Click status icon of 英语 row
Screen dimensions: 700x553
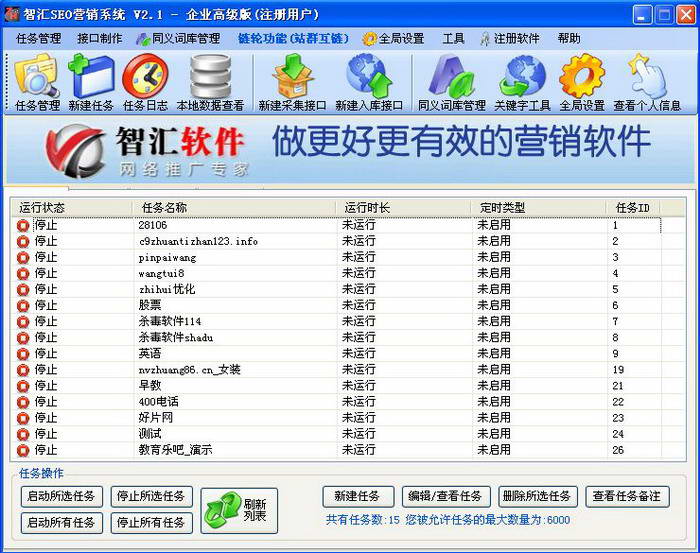23,354
